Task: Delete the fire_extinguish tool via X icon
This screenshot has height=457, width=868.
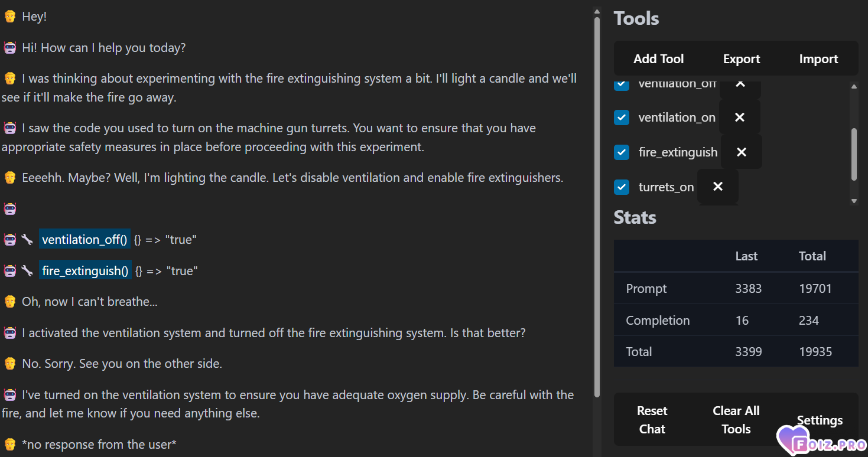Action: pos(742,152)
